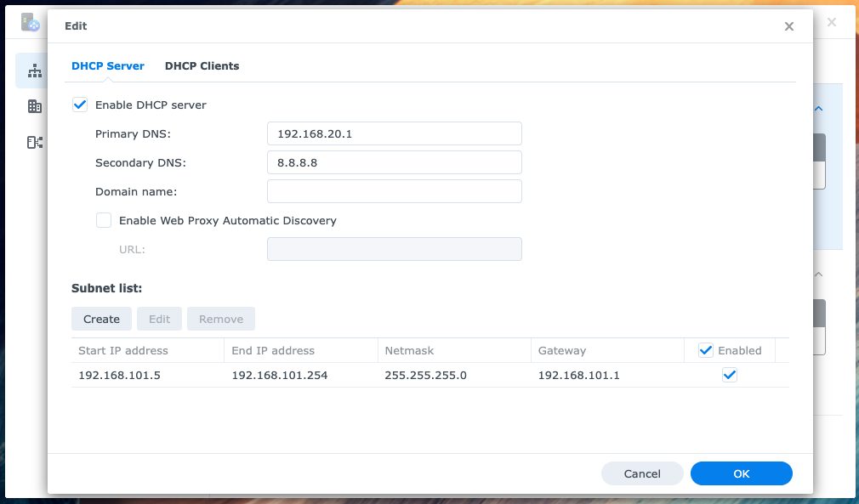Confirm changes with the OK button
The image size is (859, 504).
(741, 473)
